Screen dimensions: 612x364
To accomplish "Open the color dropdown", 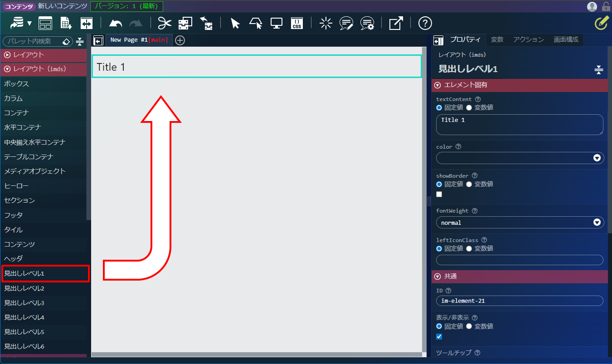I will (x=520, y=158).
